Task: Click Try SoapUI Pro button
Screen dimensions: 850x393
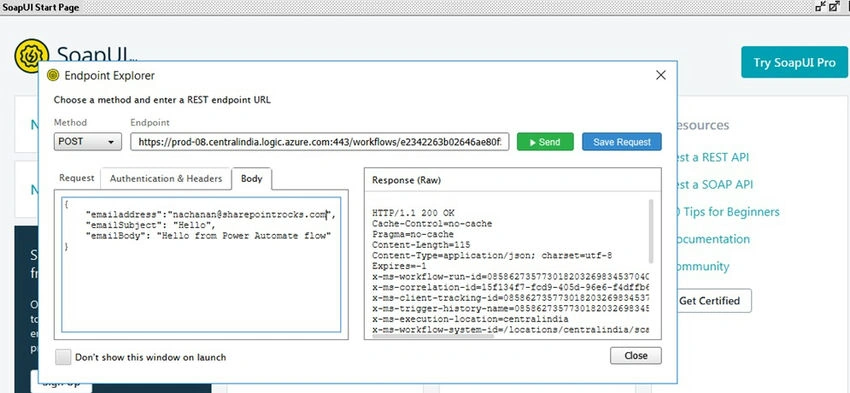Action: (794, 62)
